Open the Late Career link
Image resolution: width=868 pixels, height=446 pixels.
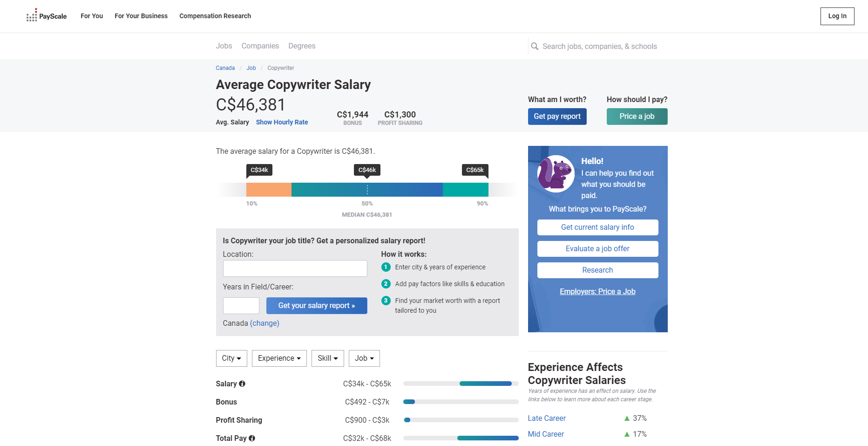coord(547,419)
